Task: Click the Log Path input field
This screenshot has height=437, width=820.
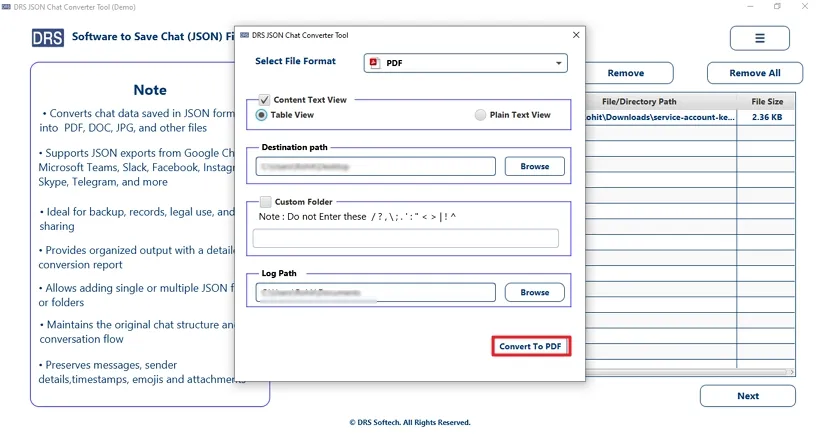Action: pyautogui.click(x=375, y=292)
